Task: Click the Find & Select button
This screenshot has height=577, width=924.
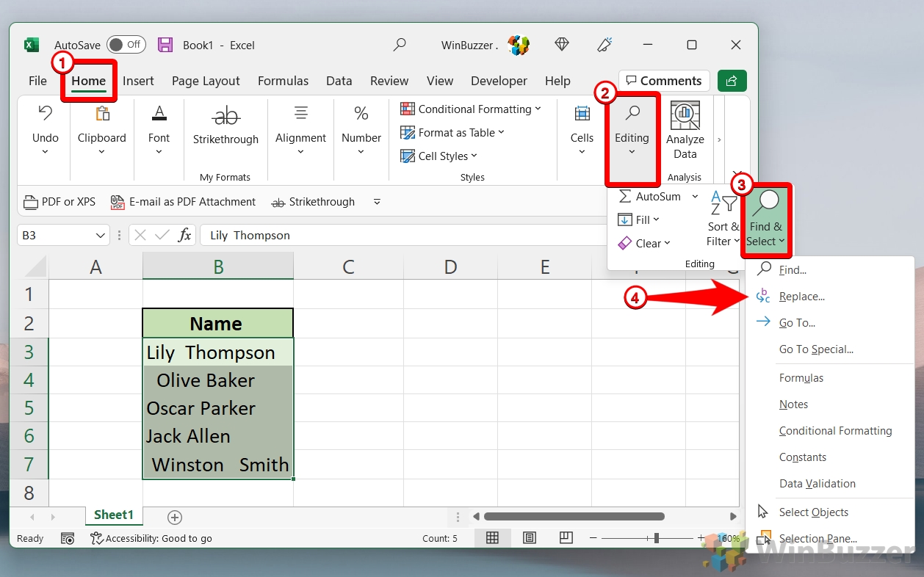Action: [x=765, y=219]
